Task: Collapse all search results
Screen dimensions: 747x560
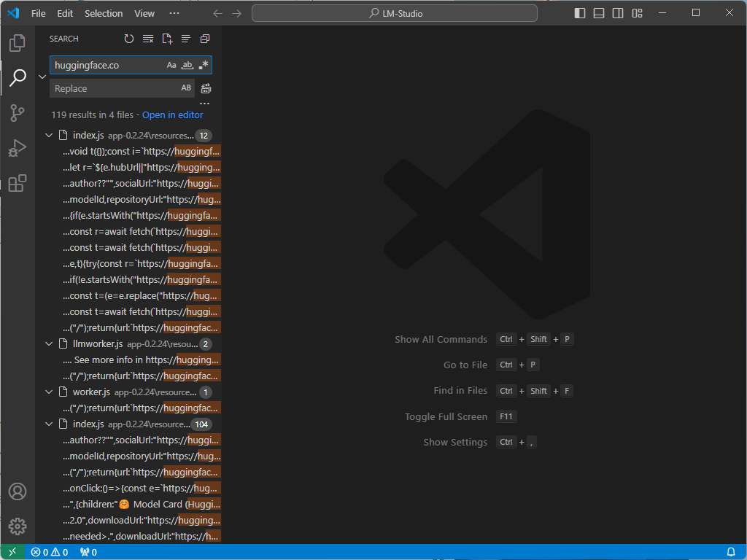Action: click(205, 39)
